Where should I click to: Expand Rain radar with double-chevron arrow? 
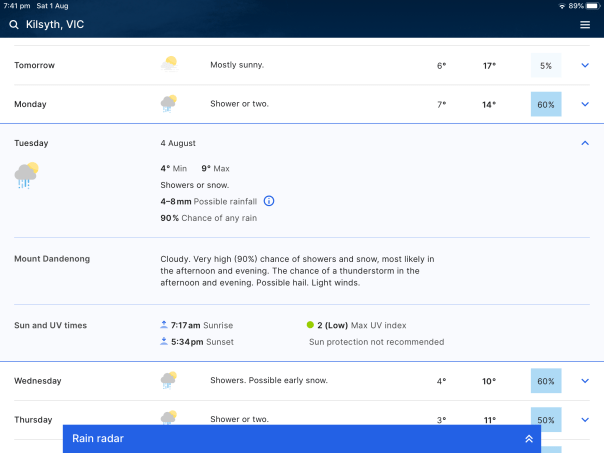pos(529,438)
